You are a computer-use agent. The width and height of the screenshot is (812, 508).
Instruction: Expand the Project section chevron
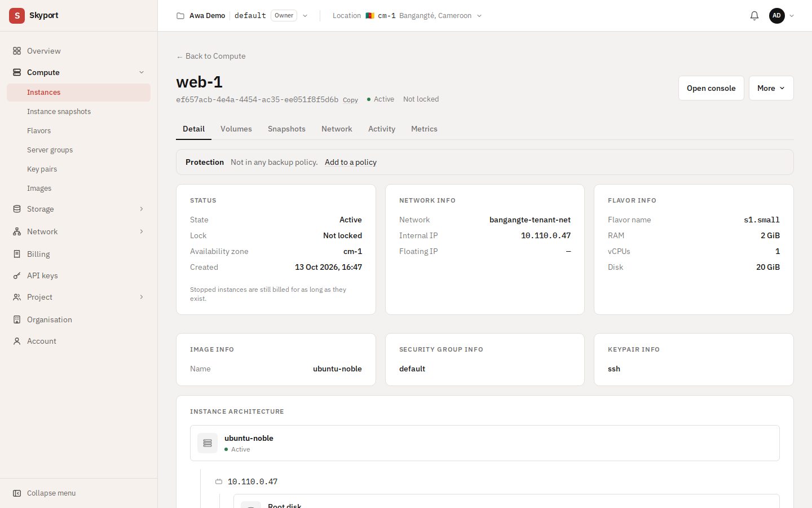pos(142,297)
